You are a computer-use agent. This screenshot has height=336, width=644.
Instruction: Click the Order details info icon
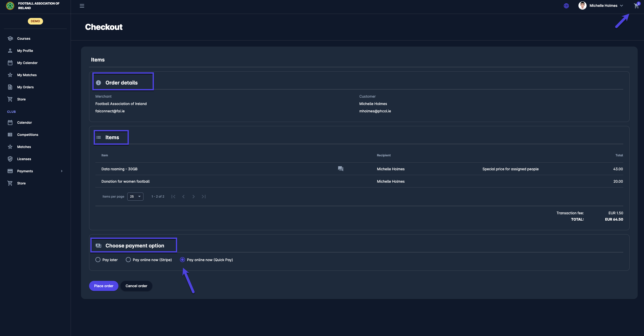[98, 83]
